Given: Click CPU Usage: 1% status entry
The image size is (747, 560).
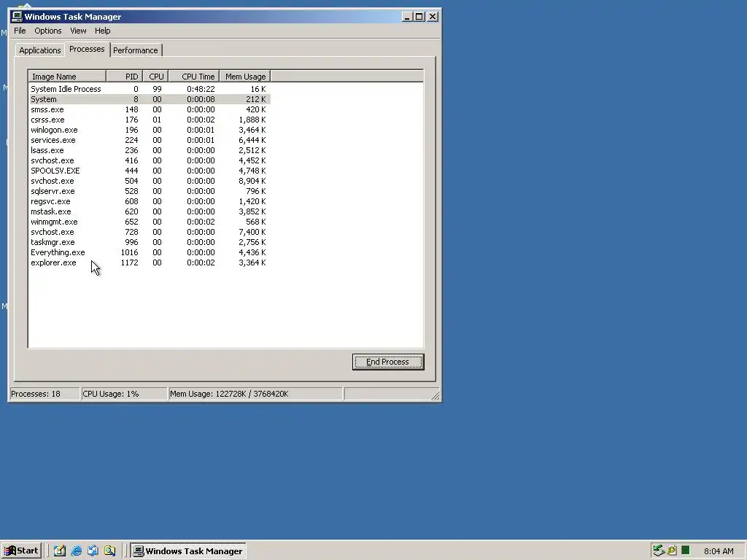Looking at the screenshot, I should point(124,394).
